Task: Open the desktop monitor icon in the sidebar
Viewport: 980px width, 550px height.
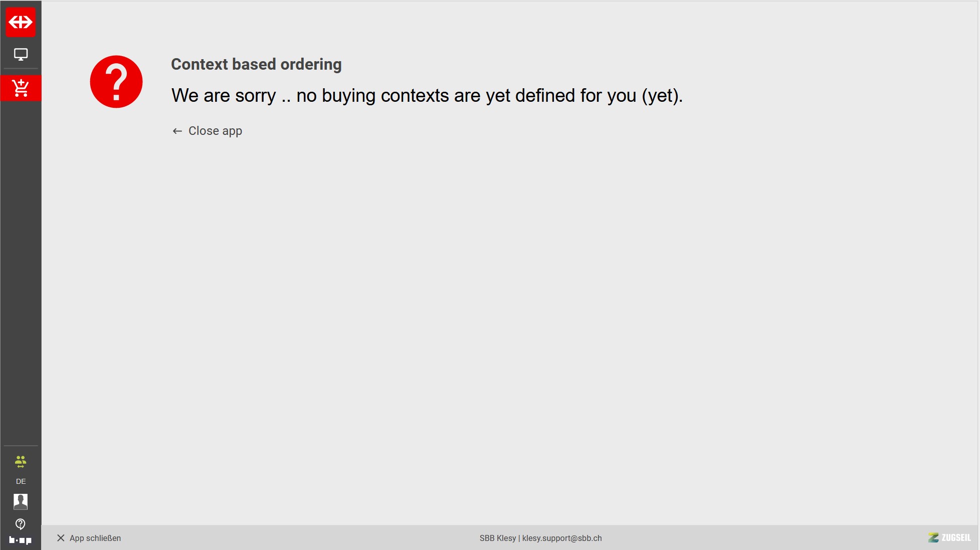Action: 21,54
